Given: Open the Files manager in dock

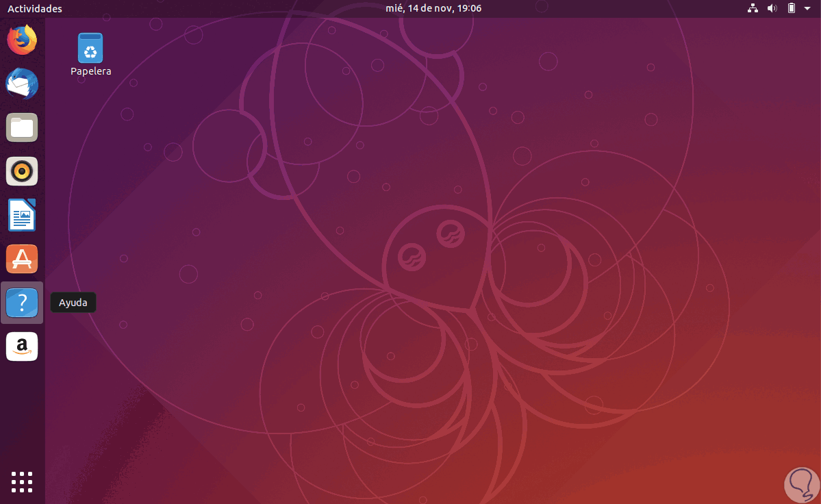Looking at the screenshot, I should tap(22, 127).
